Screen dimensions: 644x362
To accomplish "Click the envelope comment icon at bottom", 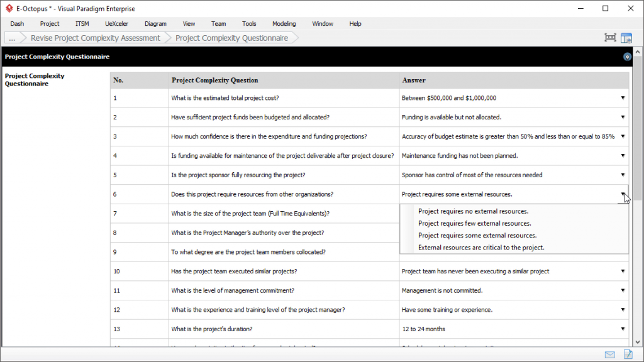I will 609,354.
